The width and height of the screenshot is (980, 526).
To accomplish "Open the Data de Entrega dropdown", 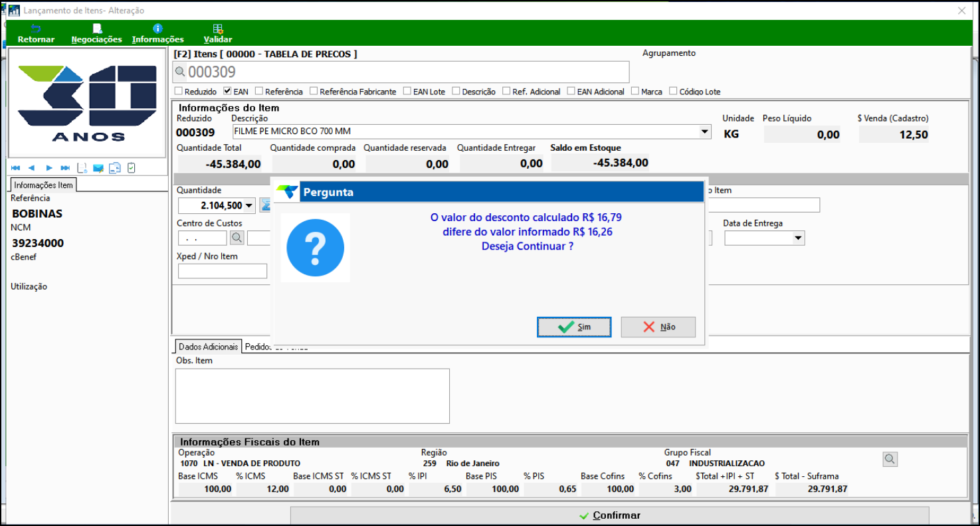I will tap(799, 238).
